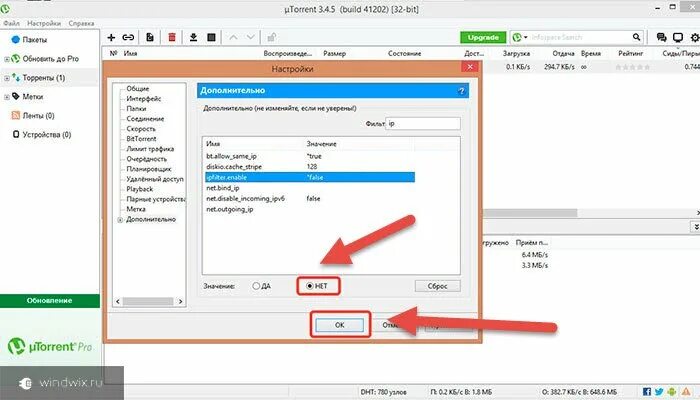Select the bt.allow_same_ip row
The height and width of the screenshot is (400, 700).
tap(310, 156)
